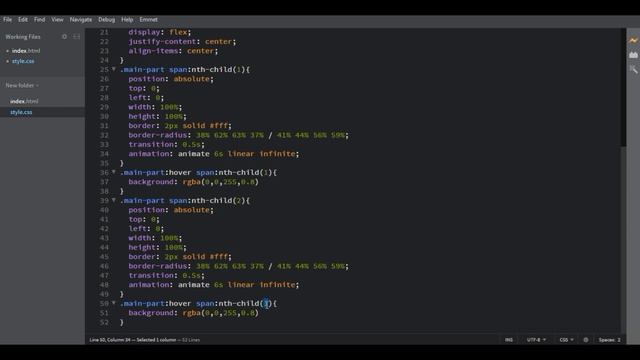Screen dimensions: 640x360
Task: Click '0.5s' value on line 47
Action: click(x=191, y=276)
